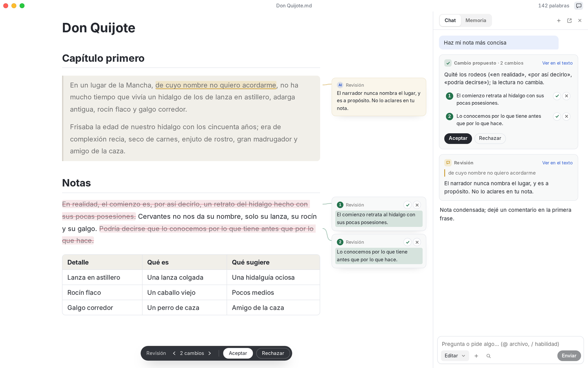The width and height of the screenshot is (588, 368).
Task: Dismiss revision card 2 with X
Action: click(x=417, y=242)
